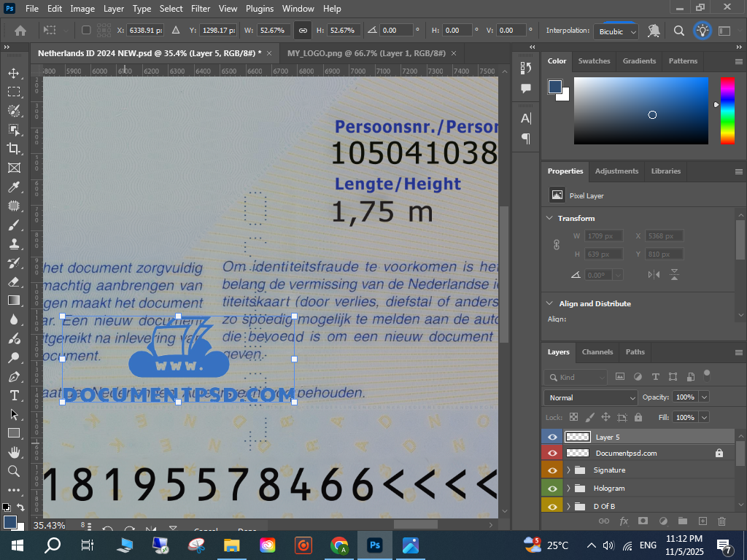Select the Crop tool
The image size is (747, 560).
[14, 149]
